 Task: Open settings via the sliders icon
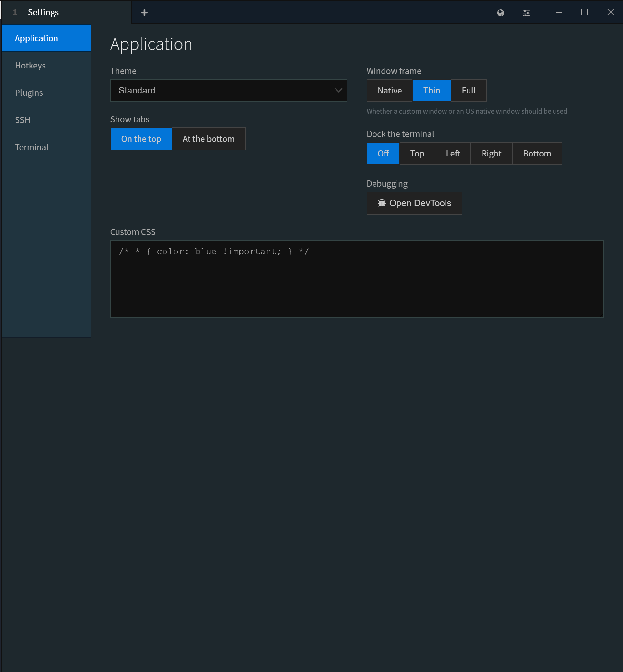point(526,12)
